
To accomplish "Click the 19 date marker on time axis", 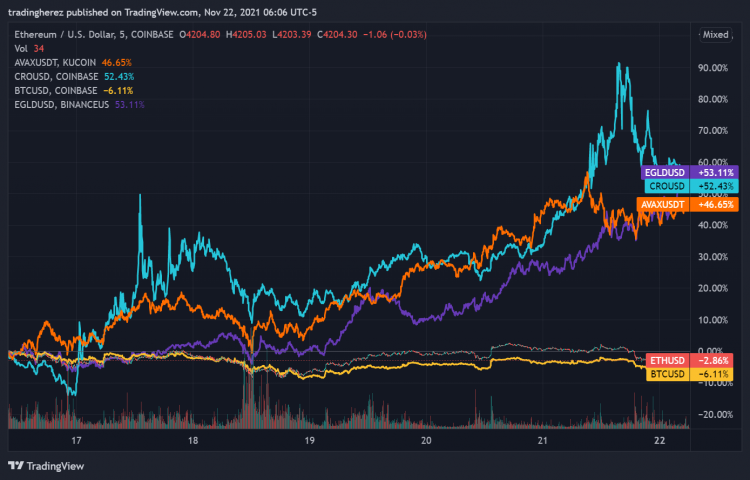I will (310, 439).
